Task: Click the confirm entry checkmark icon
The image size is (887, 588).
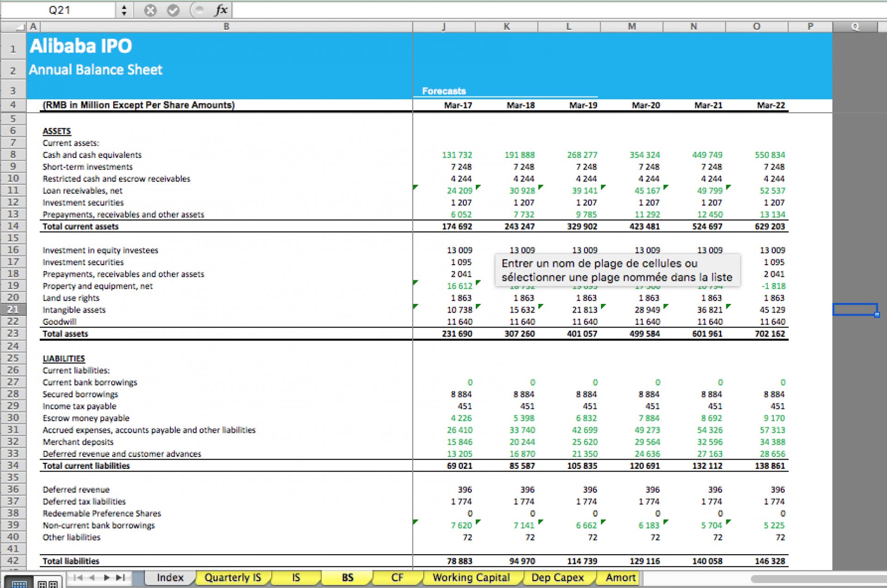Action: click(173, 10)
